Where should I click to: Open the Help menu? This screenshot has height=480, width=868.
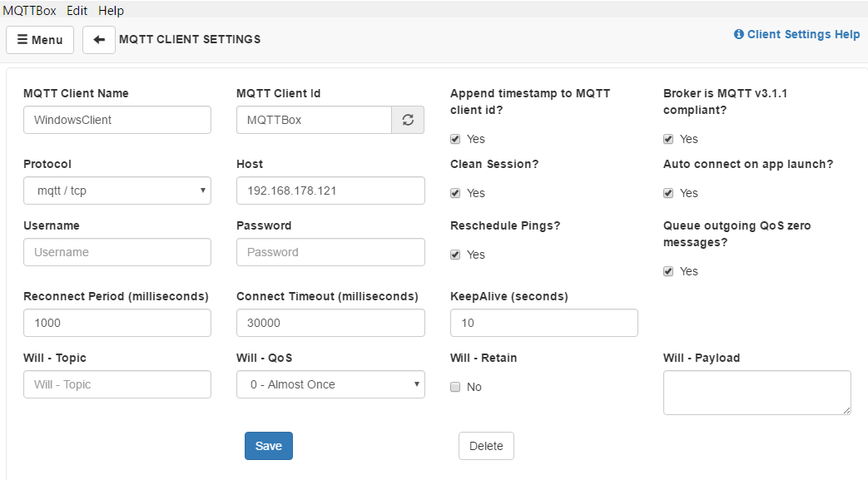(111, 11)
